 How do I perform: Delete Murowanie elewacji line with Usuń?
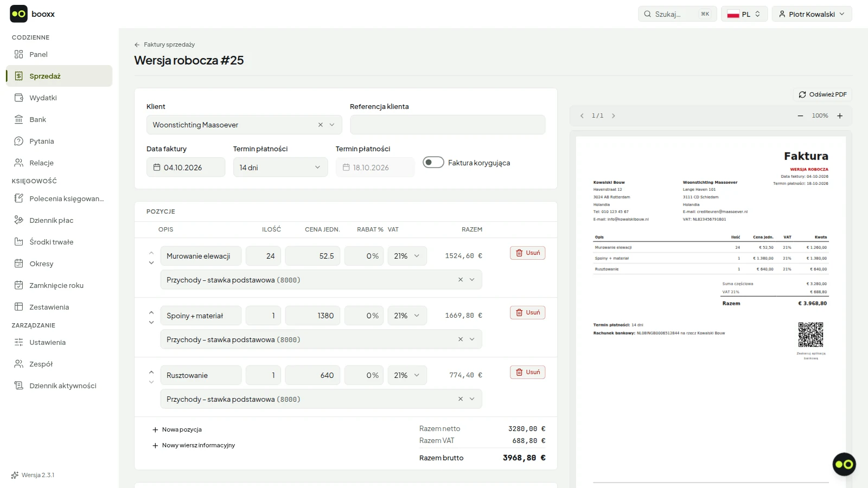527,253
